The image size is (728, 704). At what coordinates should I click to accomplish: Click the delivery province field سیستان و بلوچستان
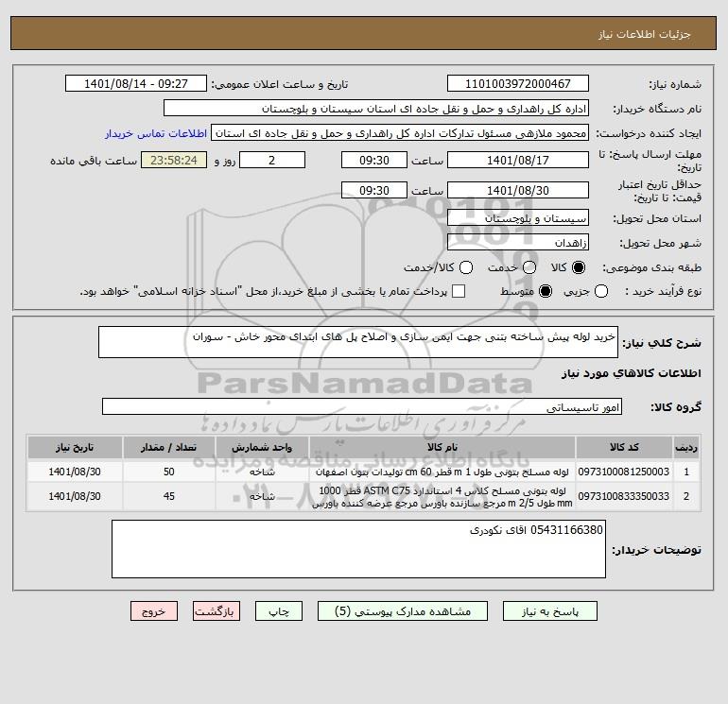[x=518, y=217]
